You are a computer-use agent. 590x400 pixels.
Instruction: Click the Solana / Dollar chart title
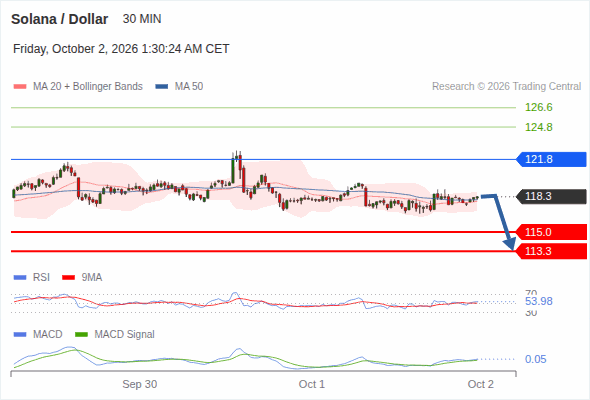point(59,19)
